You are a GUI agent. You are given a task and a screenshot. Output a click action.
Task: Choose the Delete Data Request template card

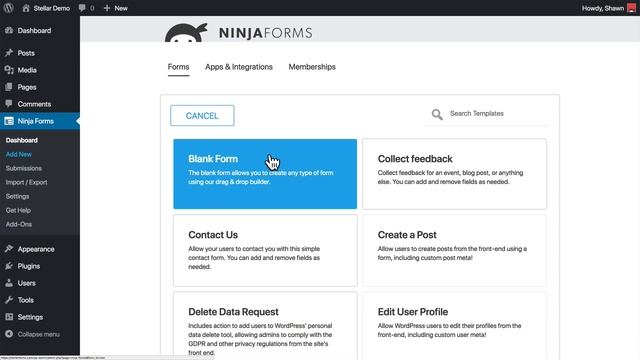tap(265, 326)
